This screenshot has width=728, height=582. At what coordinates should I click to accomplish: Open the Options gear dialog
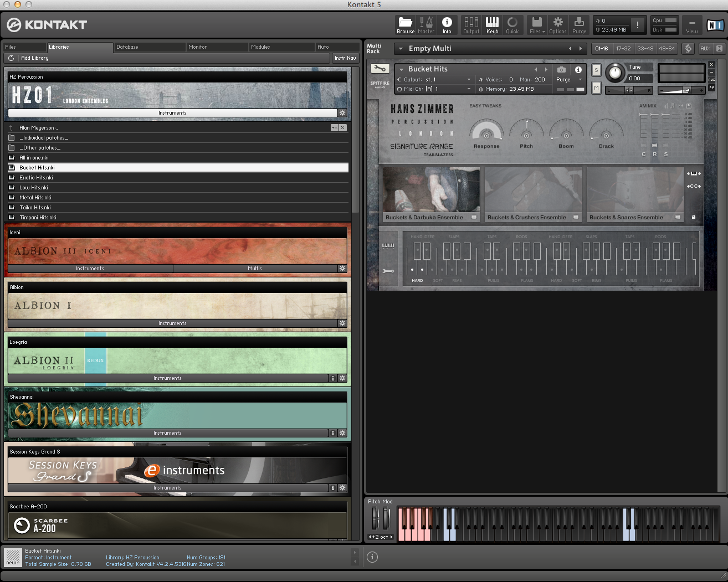[558, 25]
